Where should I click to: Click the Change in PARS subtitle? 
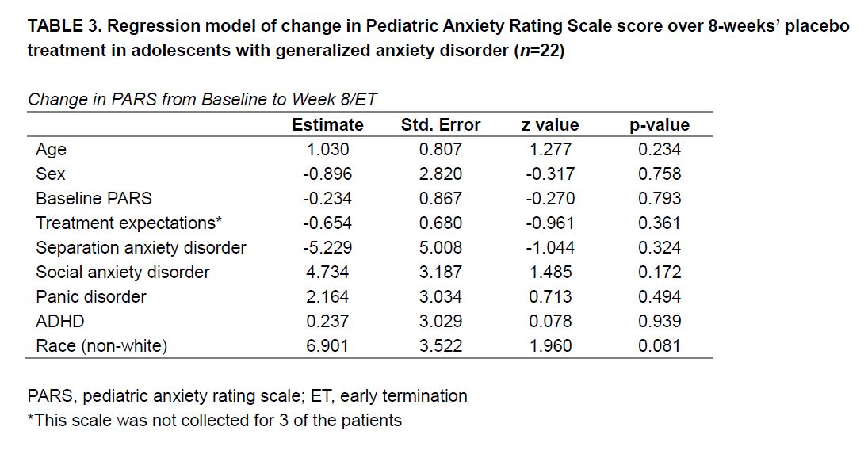click(x=203, y=100)
